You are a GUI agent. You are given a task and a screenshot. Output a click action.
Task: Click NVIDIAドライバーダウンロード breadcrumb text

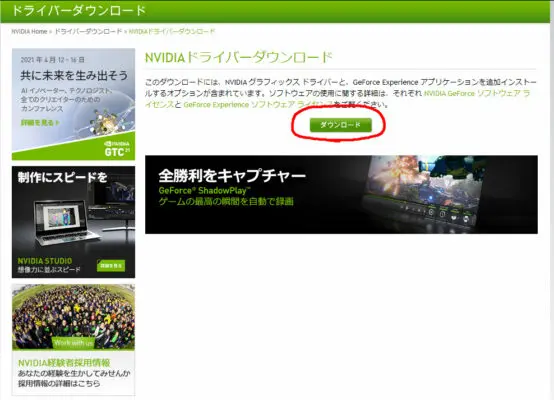(x=172, y=31)
